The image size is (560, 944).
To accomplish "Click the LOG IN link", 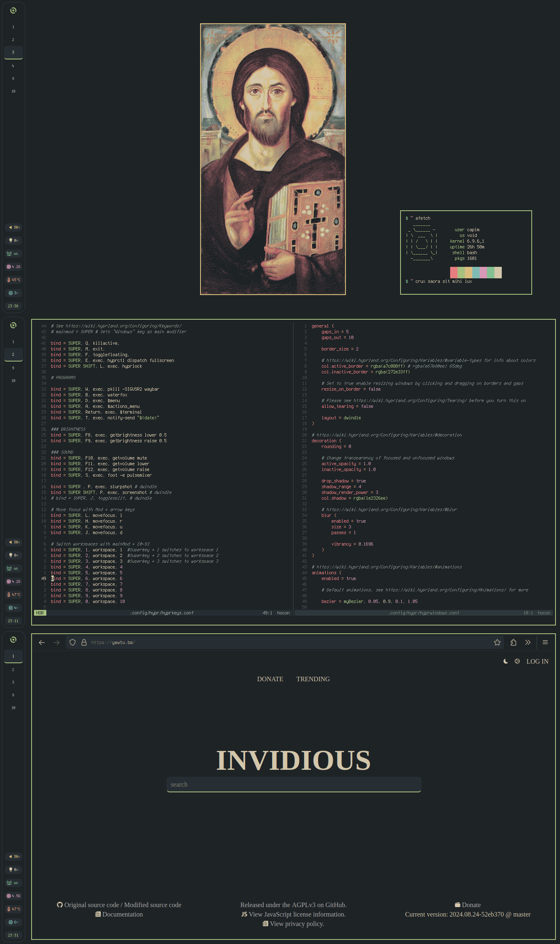I will 537,661.
